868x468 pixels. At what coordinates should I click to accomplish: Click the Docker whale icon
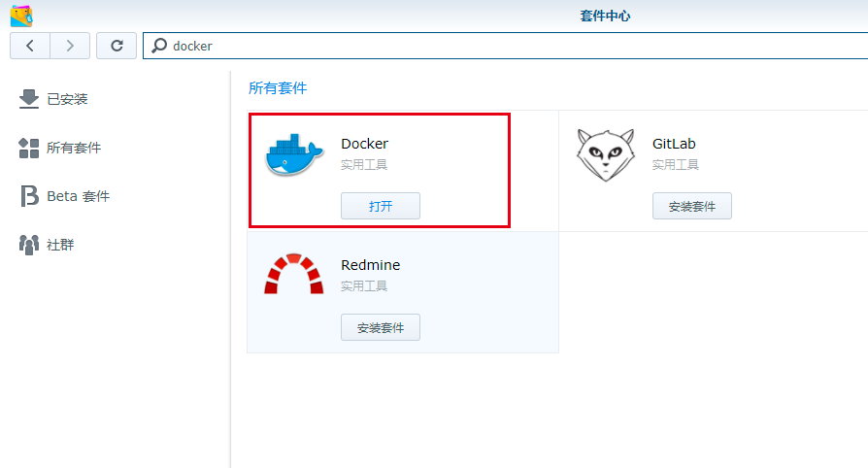pyautogui.click(x=294, y=155)
